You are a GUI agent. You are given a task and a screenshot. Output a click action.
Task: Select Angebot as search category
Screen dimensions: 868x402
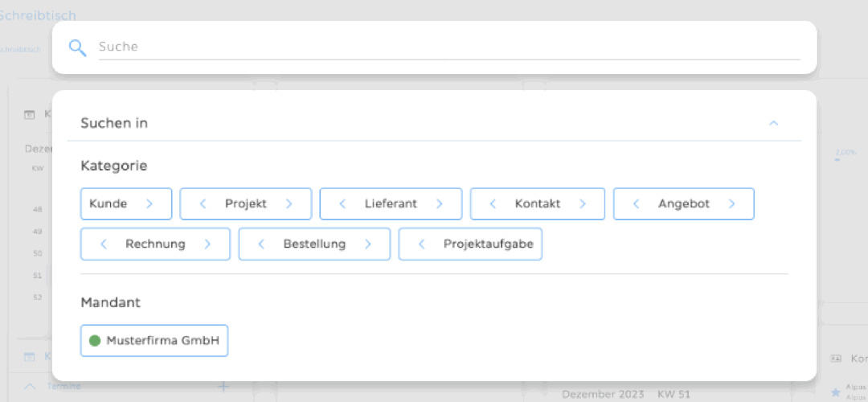[x=683, y=204]
